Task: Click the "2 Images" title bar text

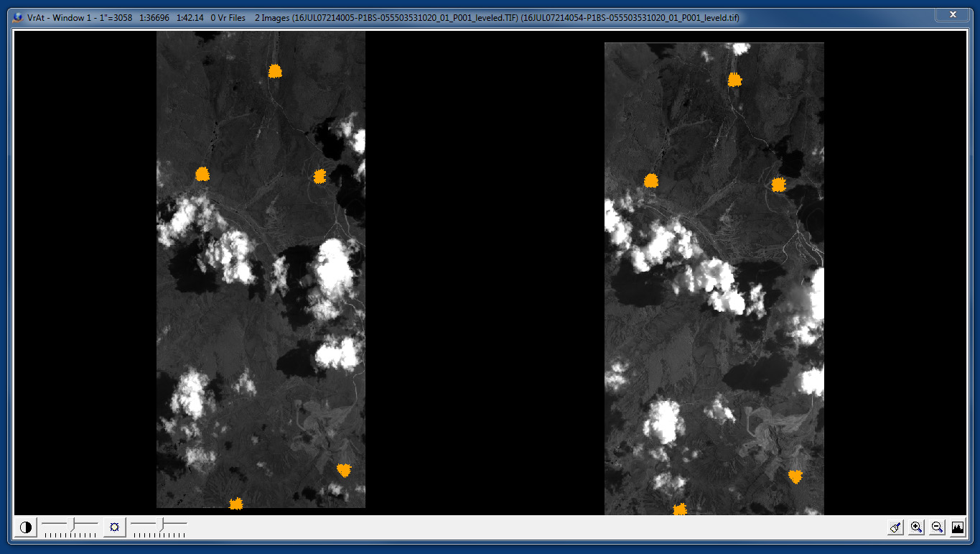Action: click(272, 17)
